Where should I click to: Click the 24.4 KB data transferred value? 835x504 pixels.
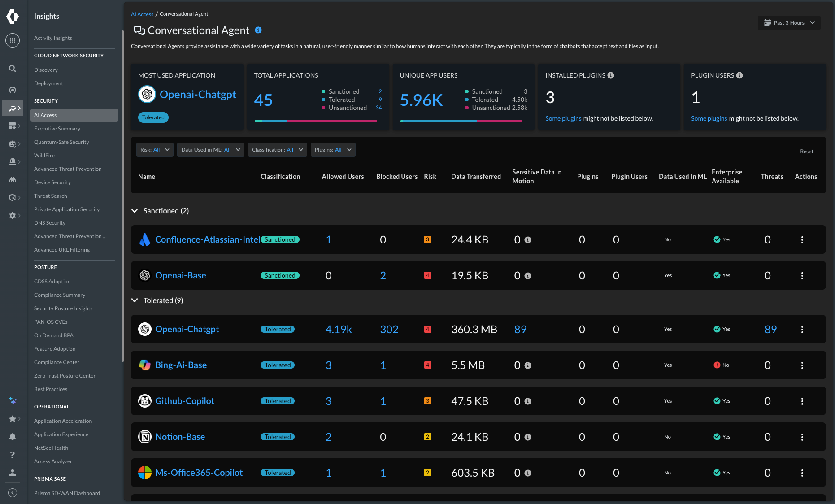pos(470,240)
